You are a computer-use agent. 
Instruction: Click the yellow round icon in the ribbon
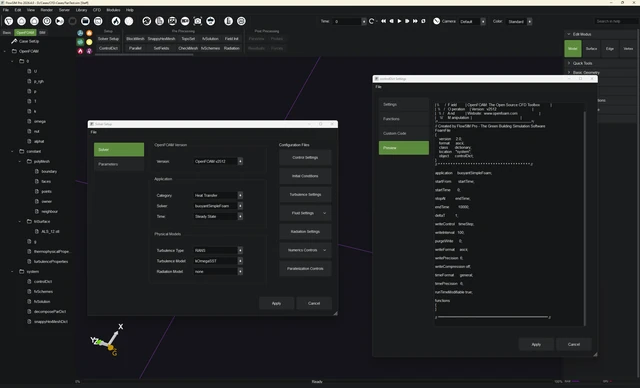click(89, 42)
